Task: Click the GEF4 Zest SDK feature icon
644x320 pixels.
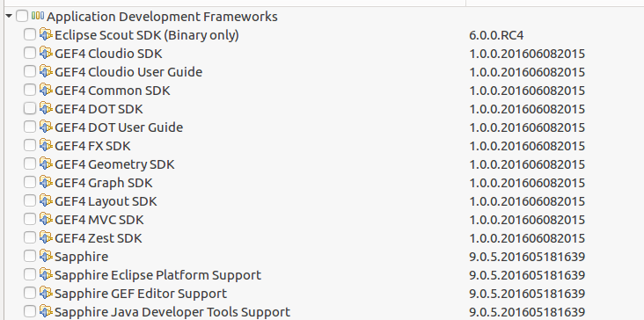Action: click(46, 237)
